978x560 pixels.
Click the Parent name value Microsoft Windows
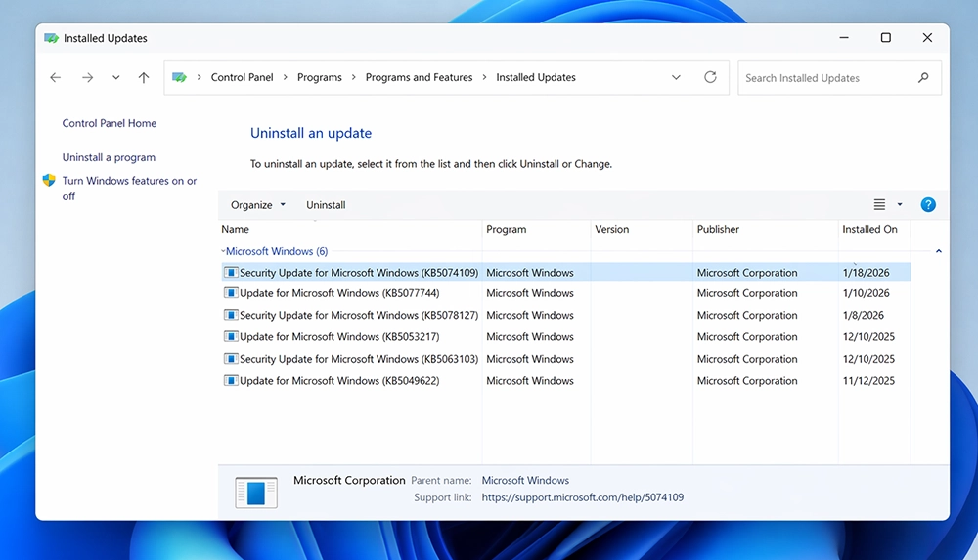[x=525, y=481]
